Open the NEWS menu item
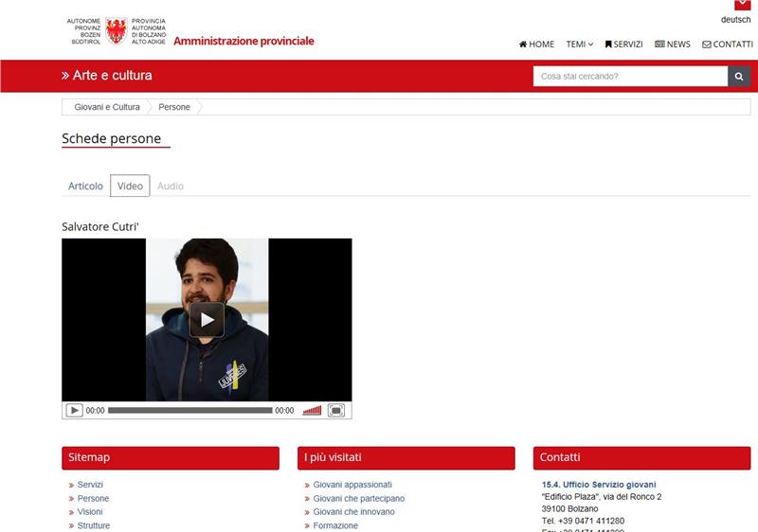This screenshot has width=758, height=532. point(673,44)
